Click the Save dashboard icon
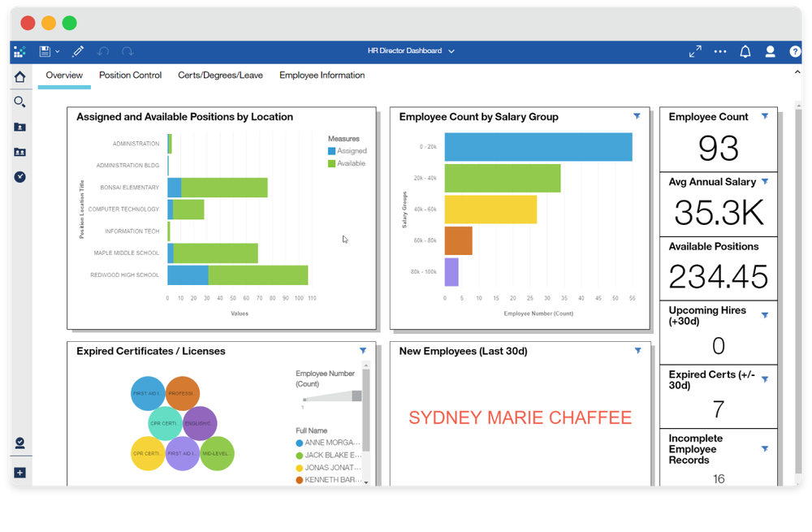Image resolution: width=812 pixels, height=532 pixels. click(x=43, y=50)
